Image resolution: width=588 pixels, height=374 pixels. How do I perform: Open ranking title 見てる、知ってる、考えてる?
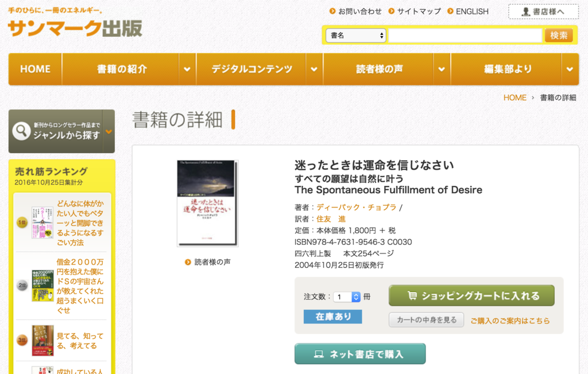80,341
